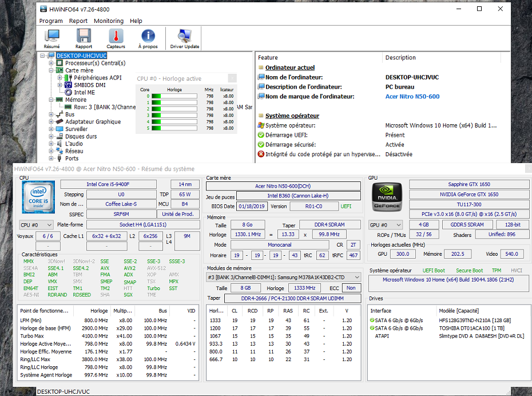532x396 pixels.
Task: Open the Acer Nitro N50-600 brand link
Action: tap(412, 96)
